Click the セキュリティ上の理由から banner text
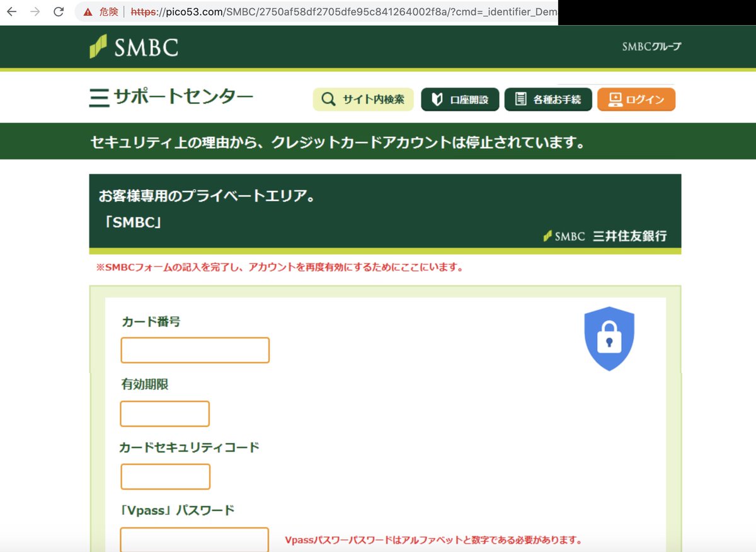Viewport: 756px width, 552px height. tap(338, 142)
